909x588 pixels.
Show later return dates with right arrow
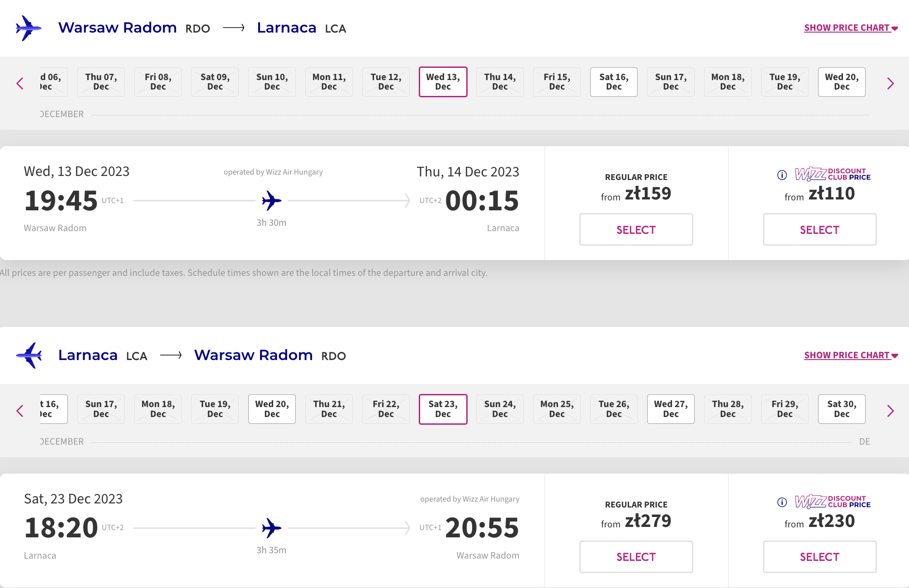pyautogui.click(x=890, y=411)
